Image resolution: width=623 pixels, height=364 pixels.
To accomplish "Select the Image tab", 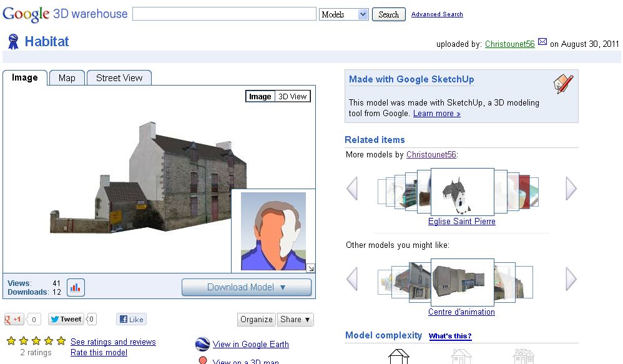I will (24, 77).
